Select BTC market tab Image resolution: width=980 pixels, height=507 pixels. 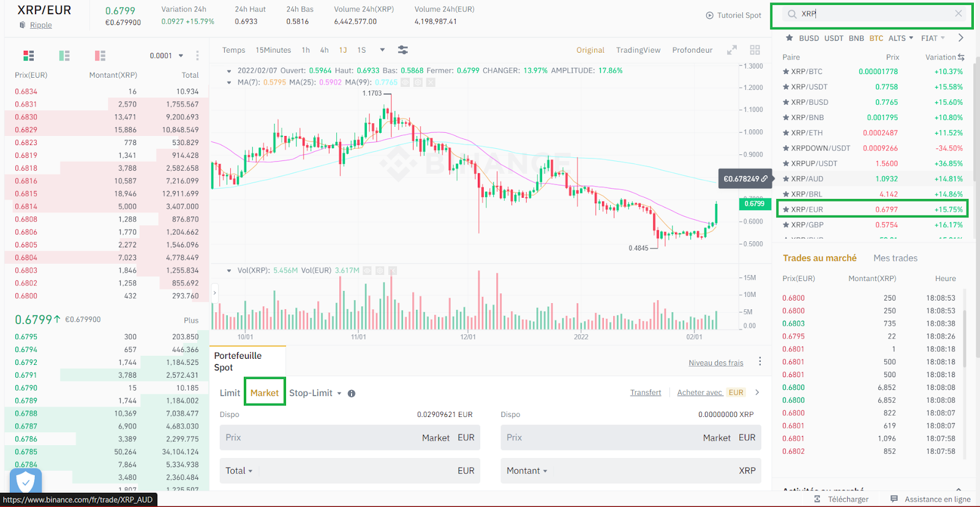[876, 38]
